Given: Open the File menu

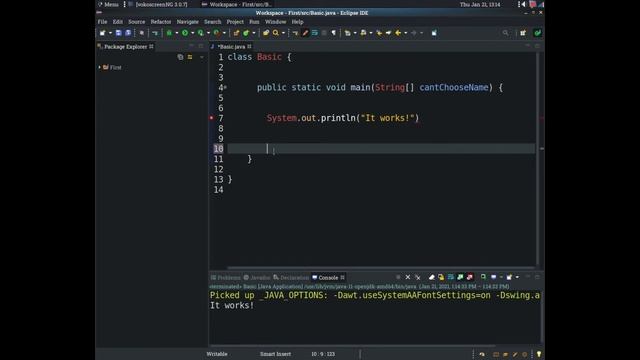Looking at the screenshot, I should [x=102, y=22].
